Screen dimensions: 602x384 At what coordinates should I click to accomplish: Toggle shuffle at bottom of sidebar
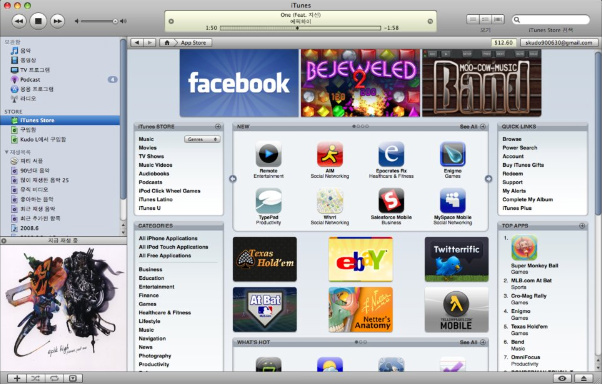point(36,378)
